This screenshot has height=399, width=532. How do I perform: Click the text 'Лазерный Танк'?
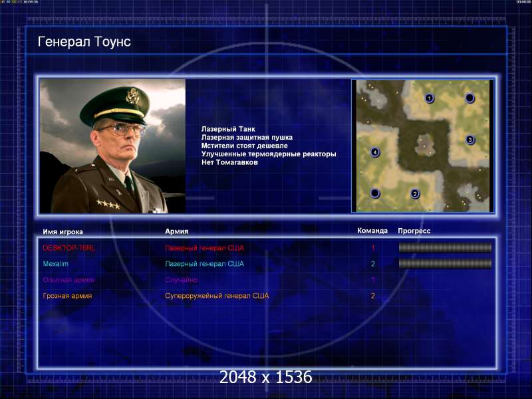tap(228, 129)
